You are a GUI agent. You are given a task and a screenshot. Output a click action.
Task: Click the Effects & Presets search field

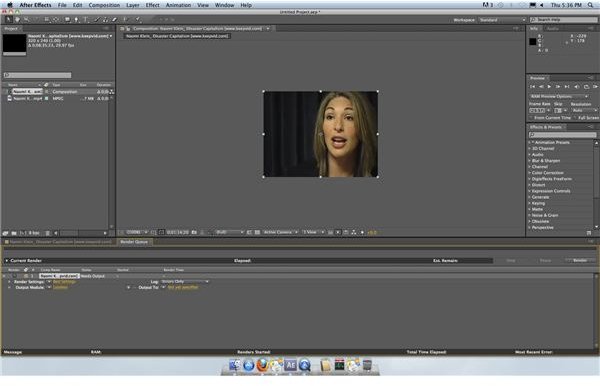562,135
